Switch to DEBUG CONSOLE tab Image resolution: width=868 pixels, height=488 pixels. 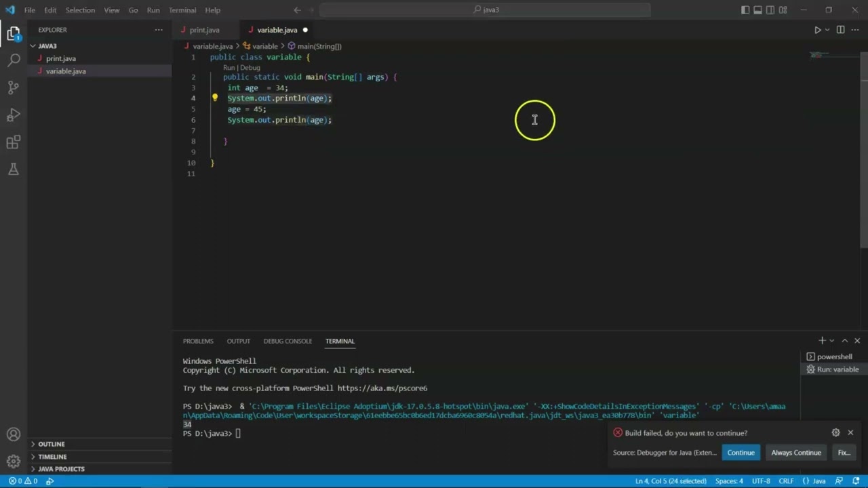tap(288, 341)
